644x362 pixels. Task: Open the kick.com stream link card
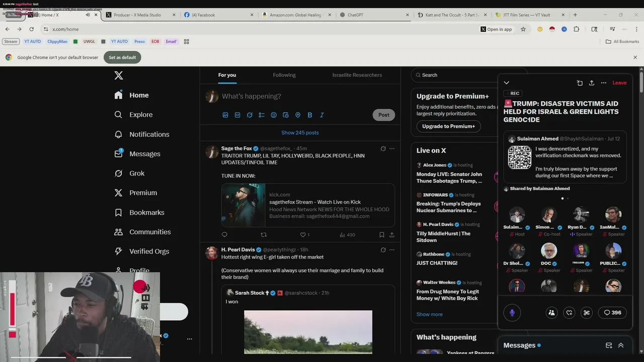click(x=308, y=205)
